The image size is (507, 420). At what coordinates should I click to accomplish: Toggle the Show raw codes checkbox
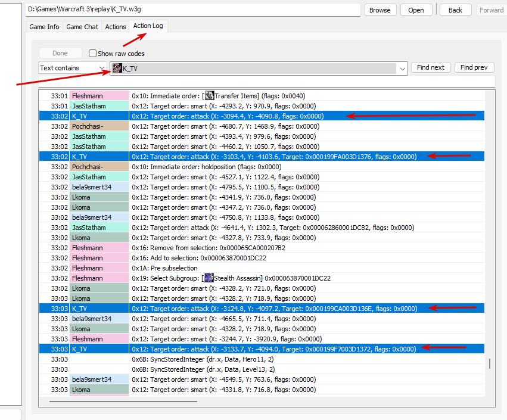pos(92,54)
